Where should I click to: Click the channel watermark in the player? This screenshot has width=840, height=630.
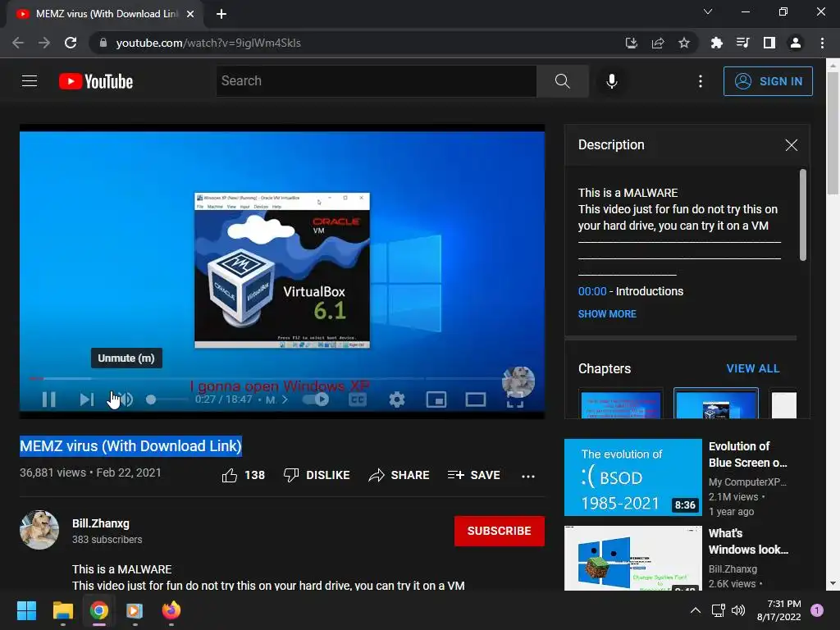(x=518, y=382)
